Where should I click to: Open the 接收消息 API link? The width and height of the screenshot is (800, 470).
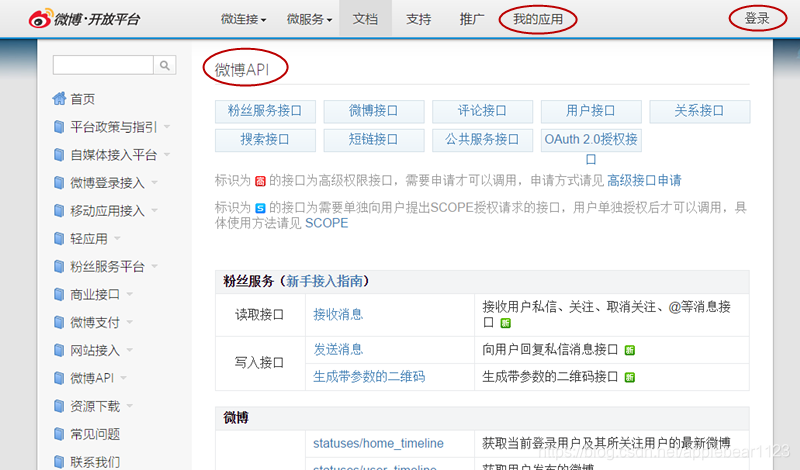(338, 314)
